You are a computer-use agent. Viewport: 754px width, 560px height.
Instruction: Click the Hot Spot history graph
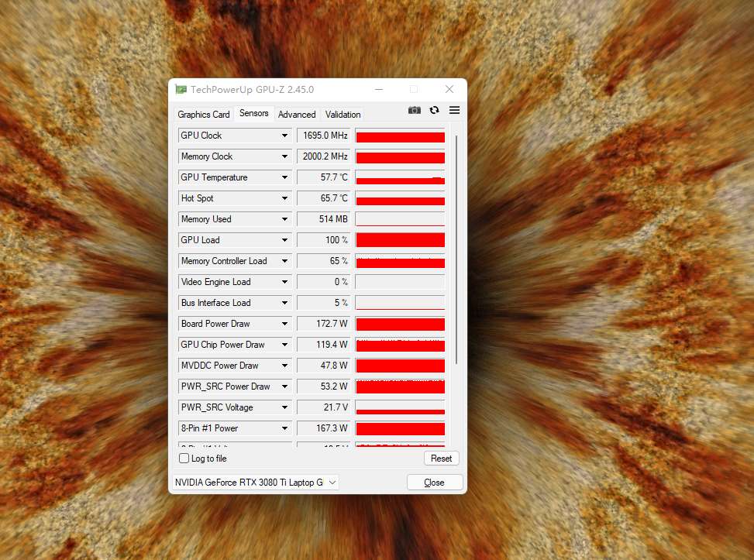click(x=400, y=198)
